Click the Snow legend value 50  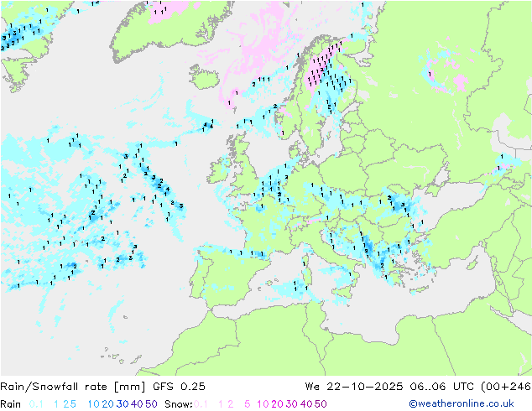coord(321,404)
